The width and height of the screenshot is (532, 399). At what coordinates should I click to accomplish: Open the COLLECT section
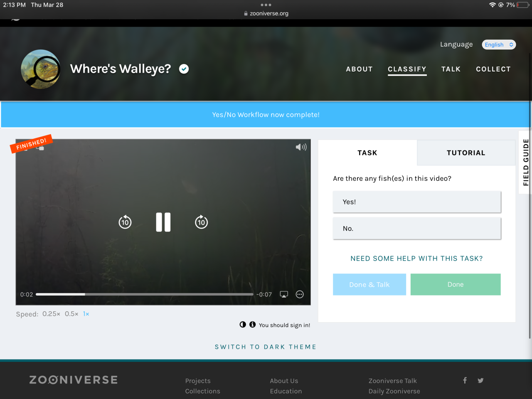tap(493, 69)
